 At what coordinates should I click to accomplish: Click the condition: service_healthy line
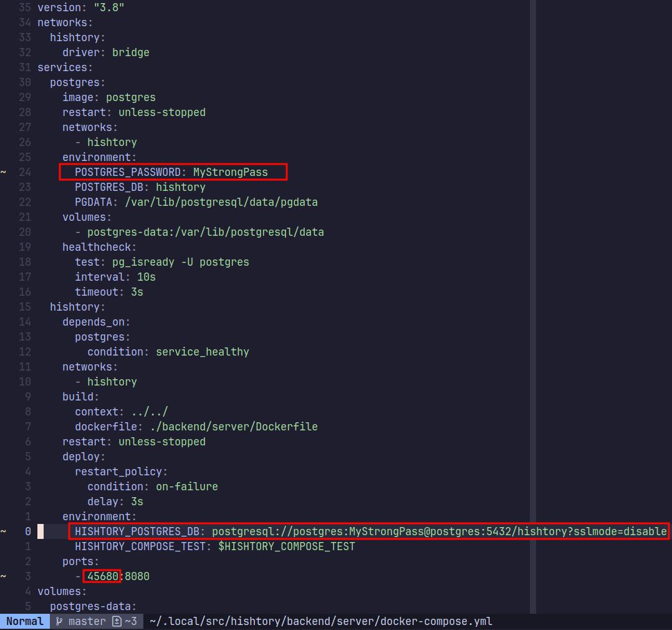tap(168, 352)
